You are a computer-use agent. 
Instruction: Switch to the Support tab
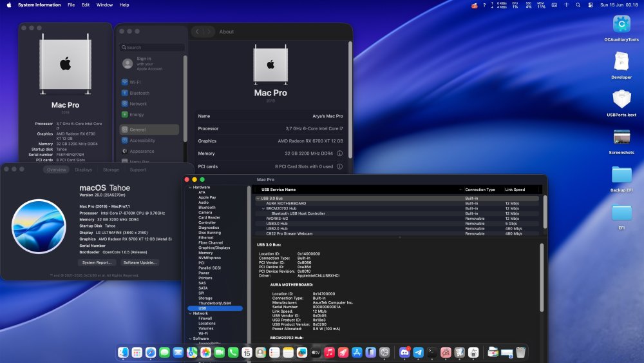[x=138, y=170]
